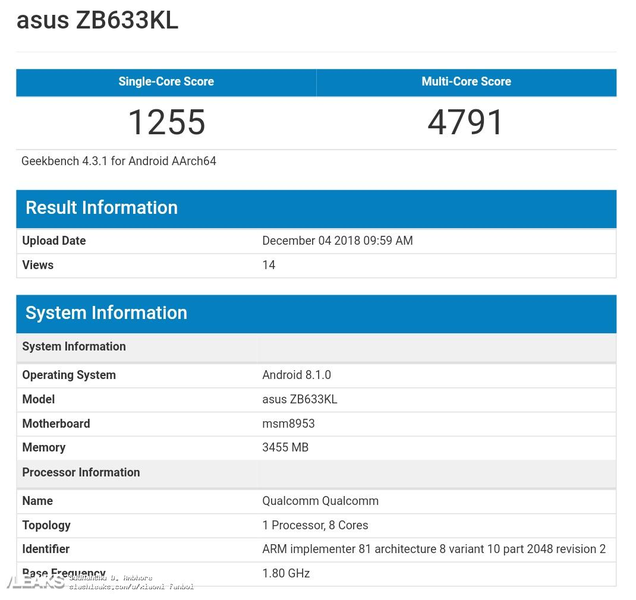Screen dimensions: 636x600
Task: Click the 'December 04 2018 09:59 AM' value
Action: [x=337, y=241]
